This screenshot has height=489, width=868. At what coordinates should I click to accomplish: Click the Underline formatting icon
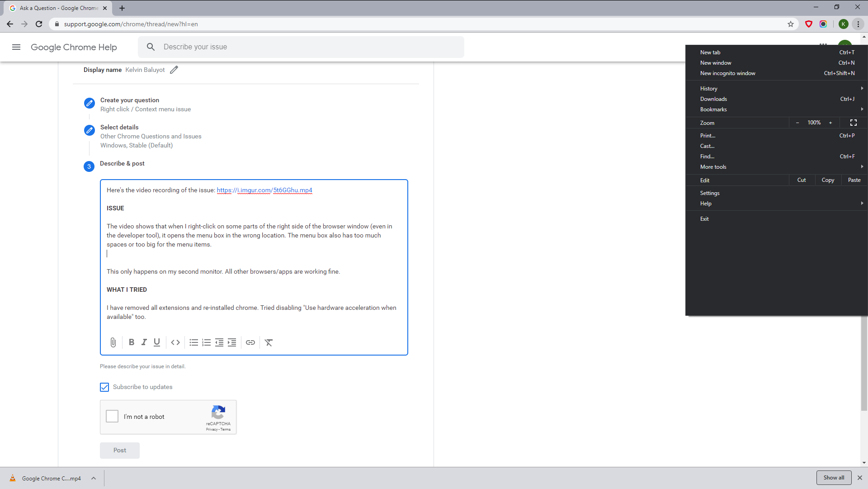156,342
